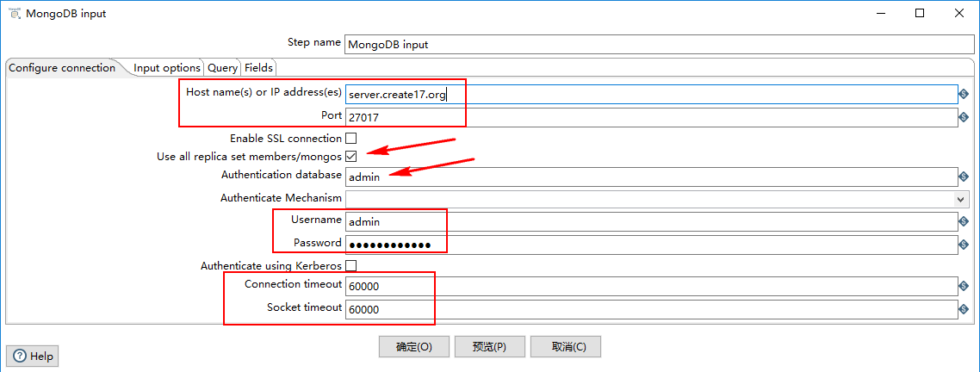The width and height of the screenshot is (980, 372).
Task: Click variable icon beside Host name field
Action: 963,94
